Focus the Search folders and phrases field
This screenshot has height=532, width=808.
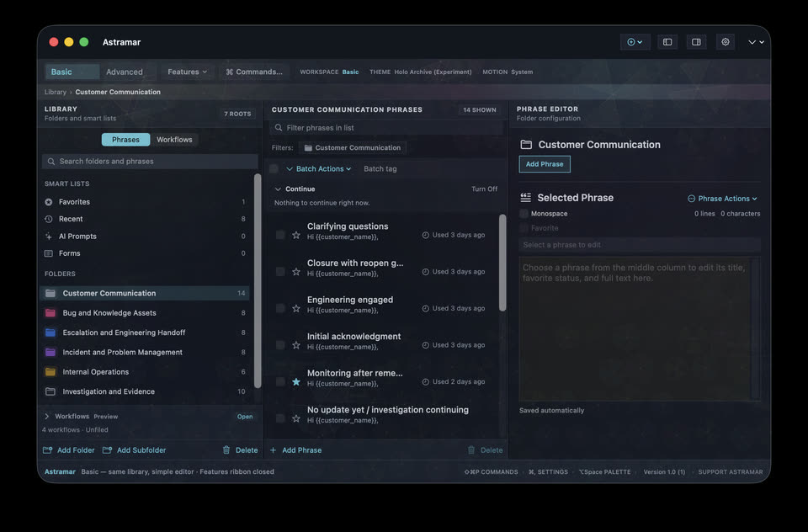[150, 162]
